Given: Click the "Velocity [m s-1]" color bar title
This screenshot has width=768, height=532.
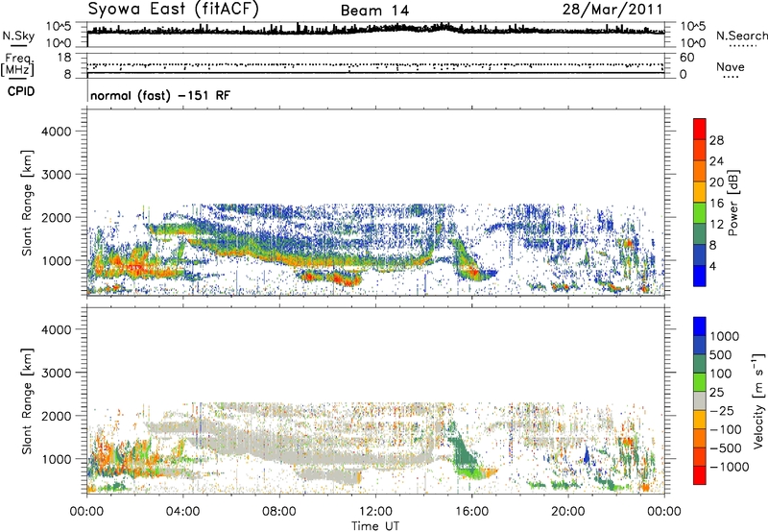Looking at the screenshot, I should pos(758,400).
